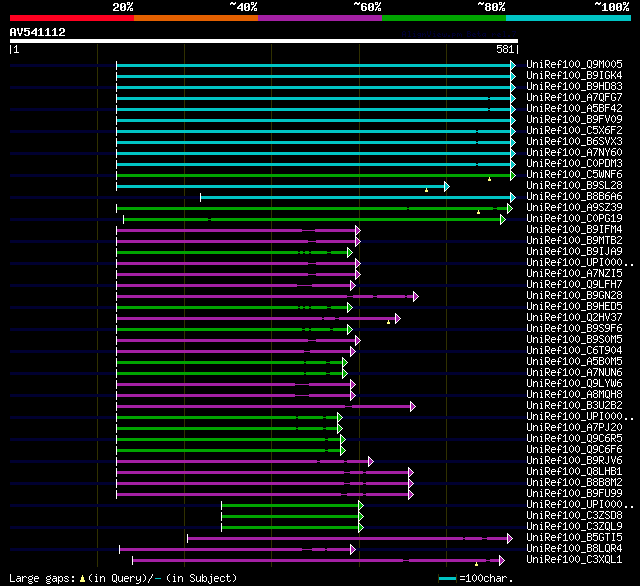Click the yellow gap marker under UniRef100_Q2HV37 bar

pyautogui.click(x=389, y=322)
